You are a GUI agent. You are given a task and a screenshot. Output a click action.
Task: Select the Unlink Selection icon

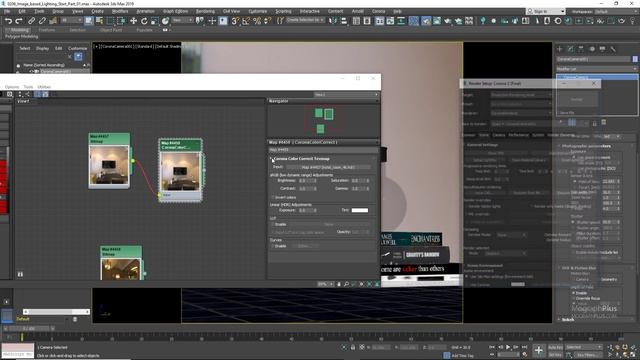(42, 21)
